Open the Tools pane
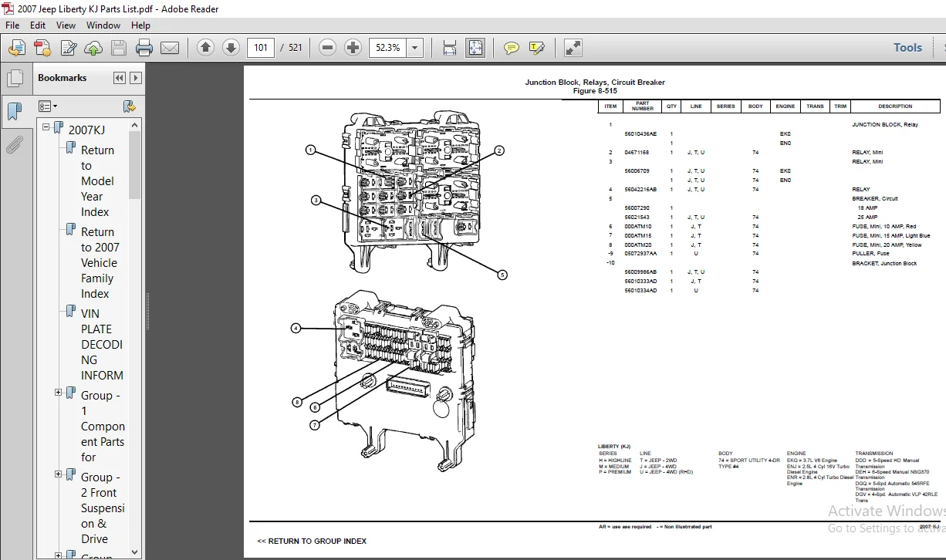Viewport: 946px width, 560px height. (907, 48)
